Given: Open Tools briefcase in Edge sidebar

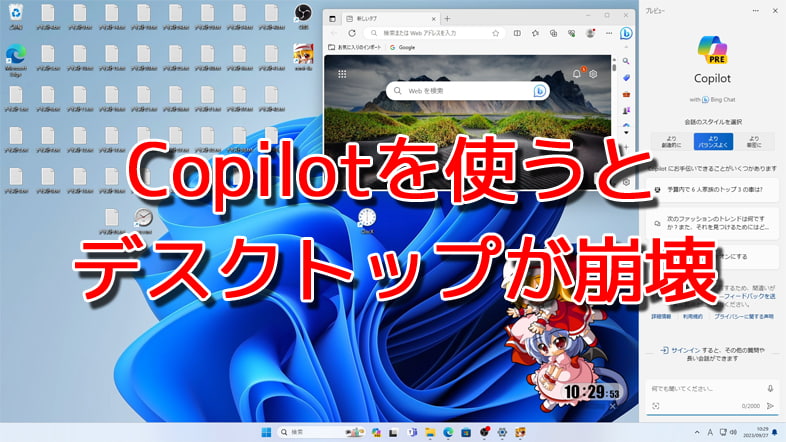Looking at the screenshot, I should (x=626, y=94).
